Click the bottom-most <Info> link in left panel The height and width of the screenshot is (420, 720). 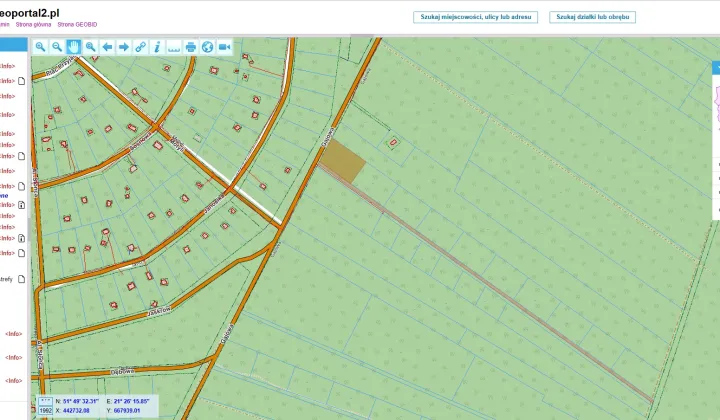tap(13, 381)
